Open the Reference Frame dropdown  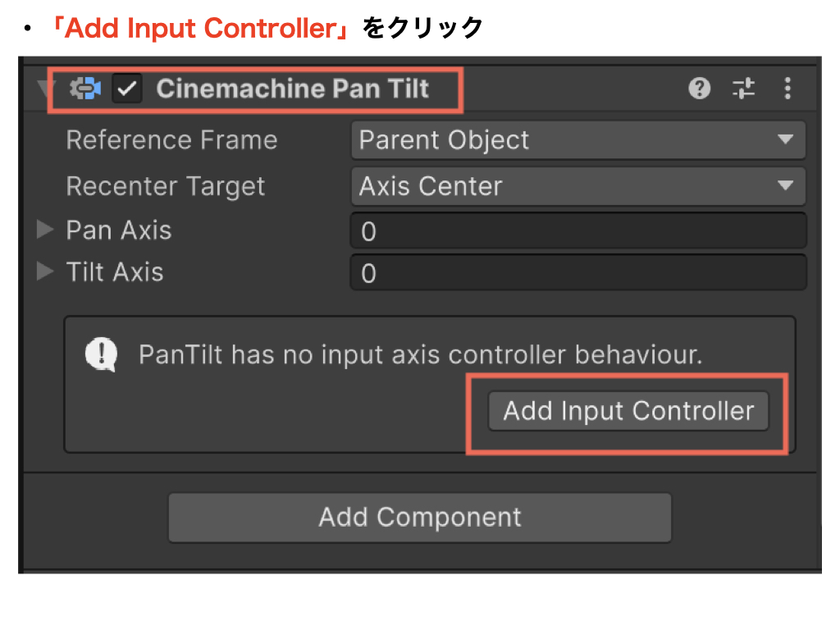(577, 140)
